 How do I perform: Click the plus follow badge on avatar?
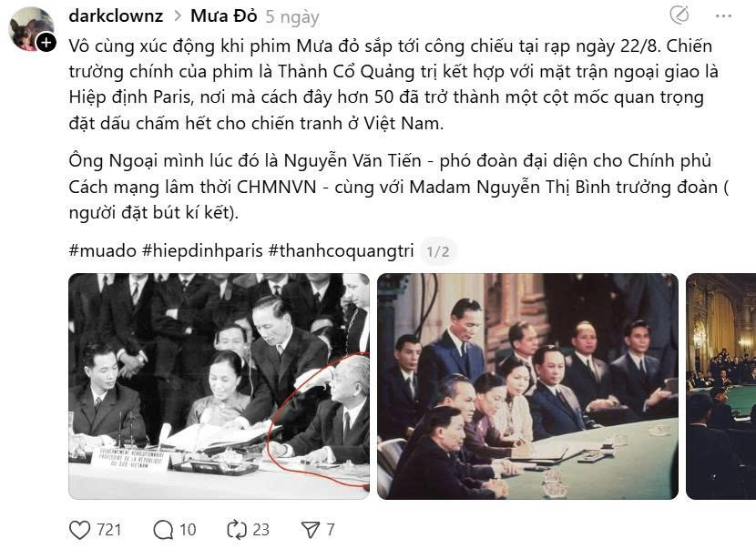coord(46,43)
